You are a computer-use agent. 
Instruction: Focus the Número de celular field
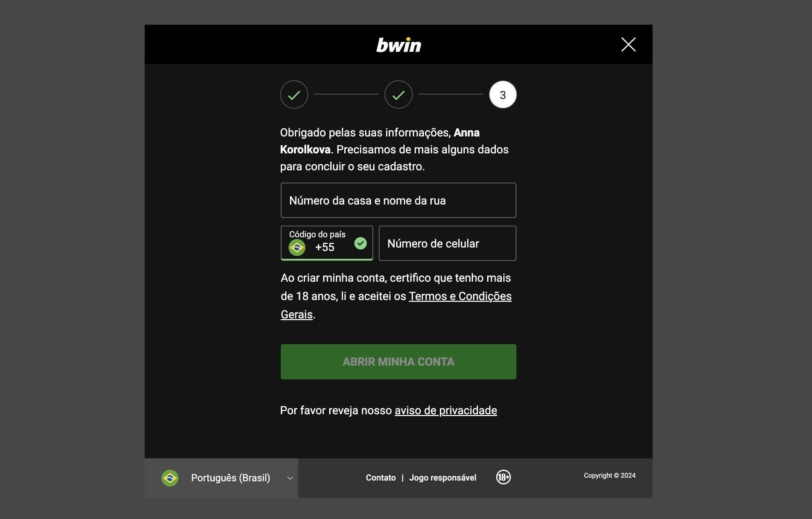pos(448,243)
